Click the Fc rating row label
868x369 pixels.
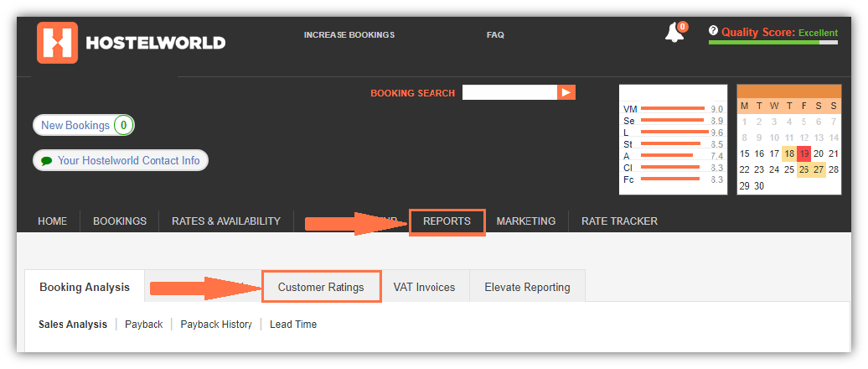point(629,179)
